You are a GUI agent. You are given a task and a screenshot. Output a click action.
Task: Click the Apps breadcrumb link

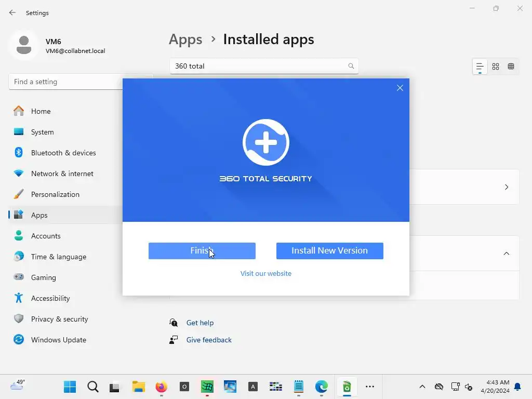point(185,39)
